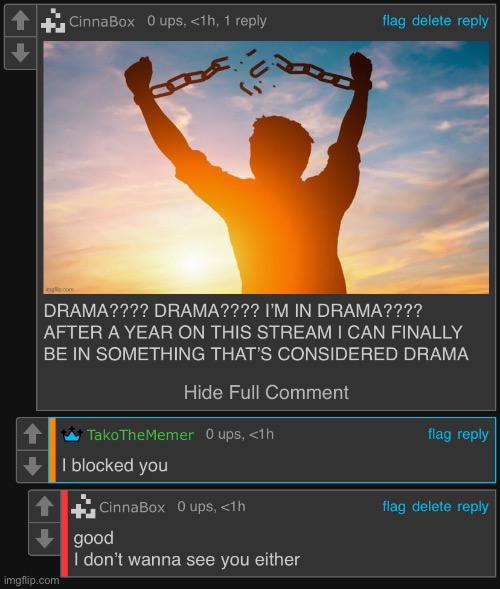500x589 pixels.
Task: Downvote CinnaBox's 'good' reply comment
Action: tap(44, 539)
